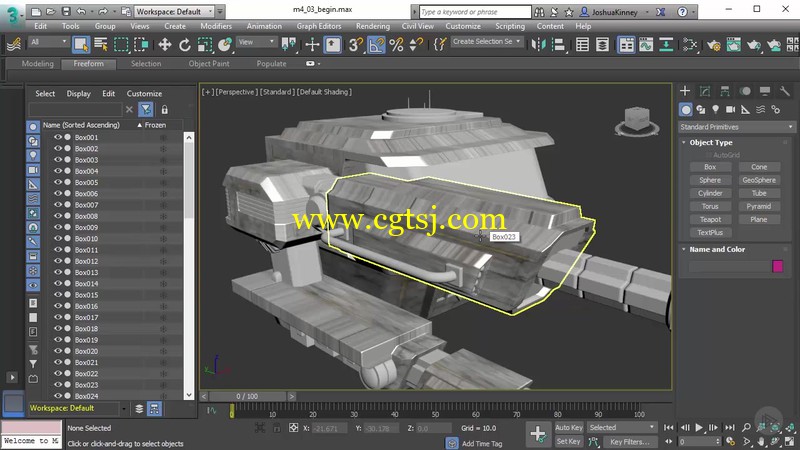Hide Box010 using its eye icon

58,238
